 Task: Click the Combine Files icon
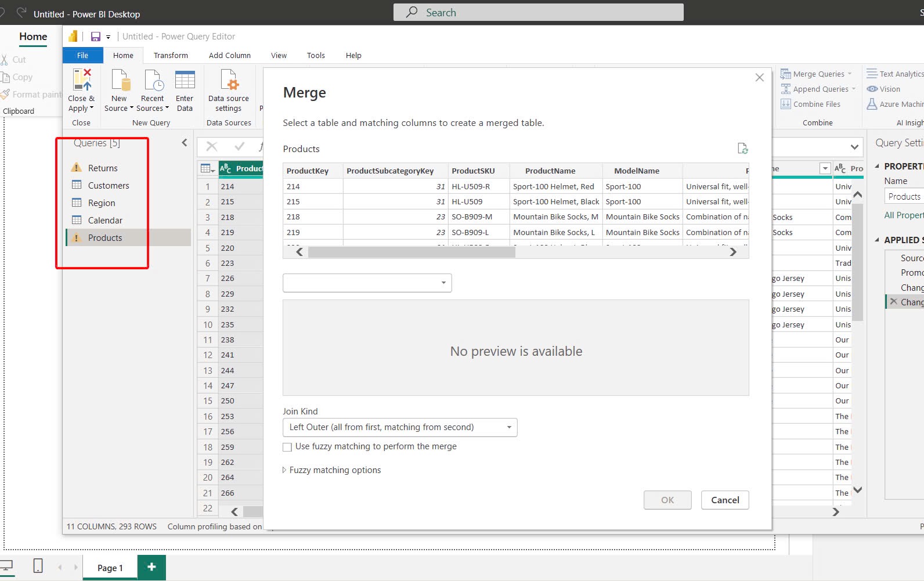(785, 104)
